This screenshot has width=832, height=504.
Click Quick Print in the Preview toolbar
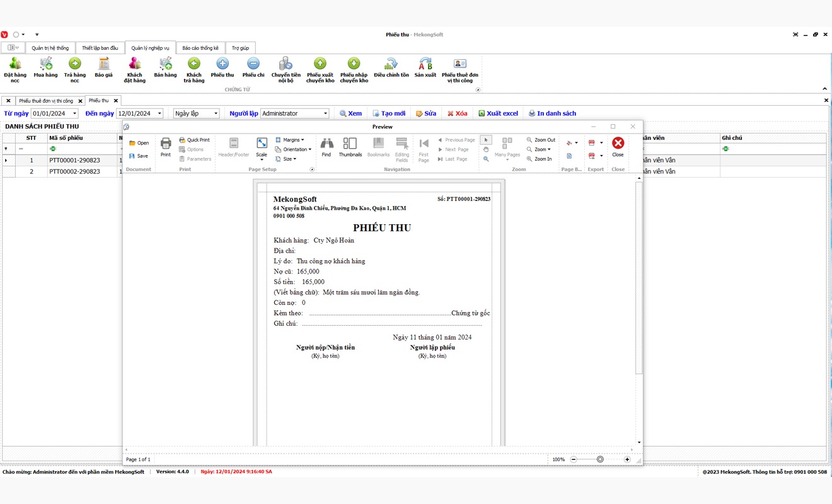tap(194, 140)
